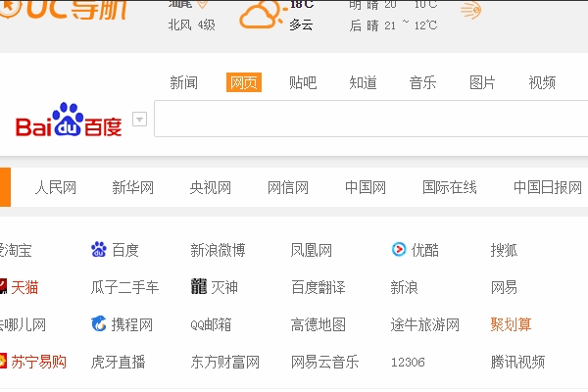Screen dimensions: 588x392
Task: Open the 凤凰网 link
Action: [x=312, y=250]
